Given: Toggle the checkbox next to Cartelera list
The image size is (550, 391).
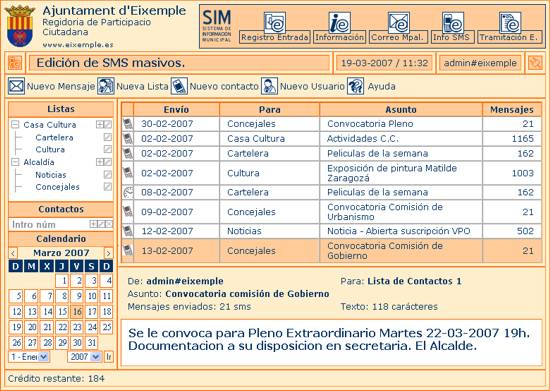Looking at the screenshot, I should coord(108,137).
